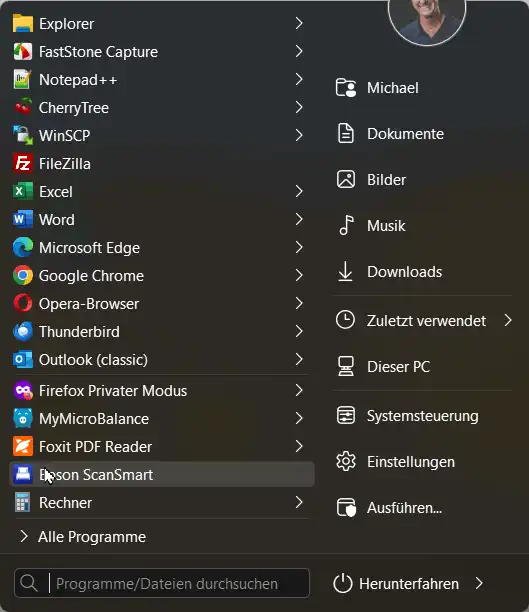This screenshot has width=529, height=612.
Task: Expand the Foxit PDF Reader arrow
Action: 299,447
